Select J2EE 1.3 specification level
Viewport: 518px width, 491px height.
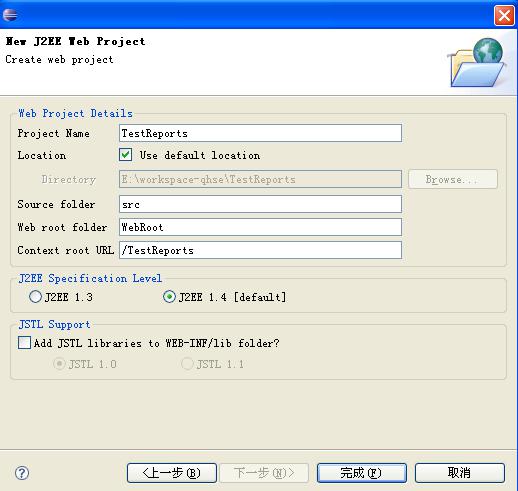coord(35,297)
